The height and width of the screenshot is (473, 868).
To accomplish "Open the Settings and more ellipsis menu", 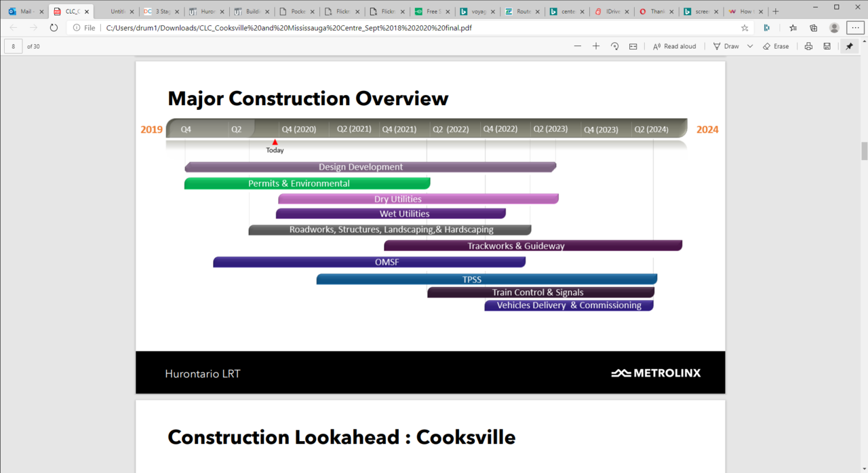I will tap(854, 28).
